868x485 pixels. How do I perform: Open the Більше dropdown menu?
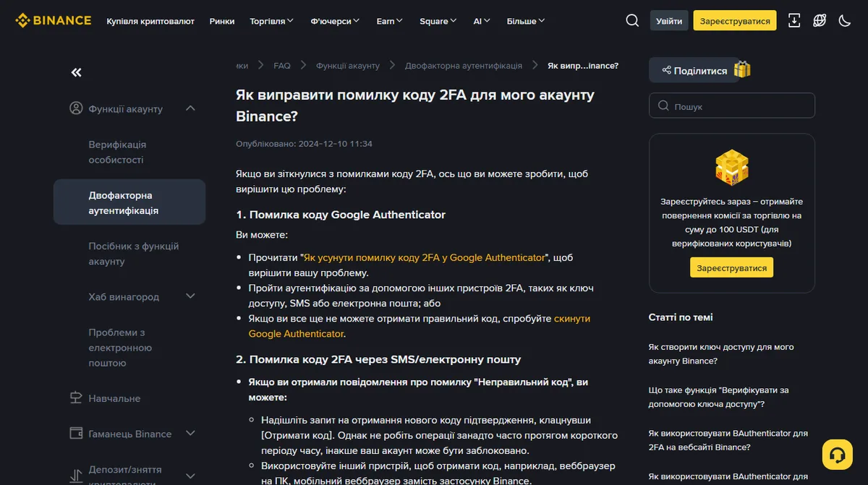coord(526,21)
